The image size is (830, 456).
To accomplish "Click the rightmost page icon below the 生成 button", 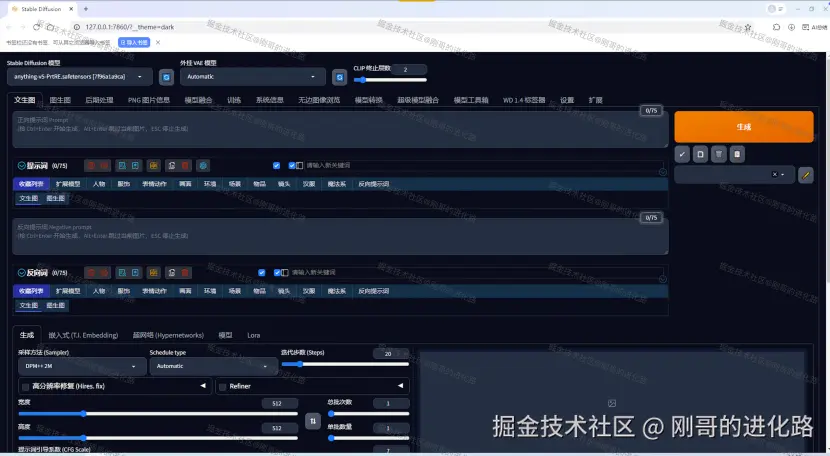I will point(737,155).
